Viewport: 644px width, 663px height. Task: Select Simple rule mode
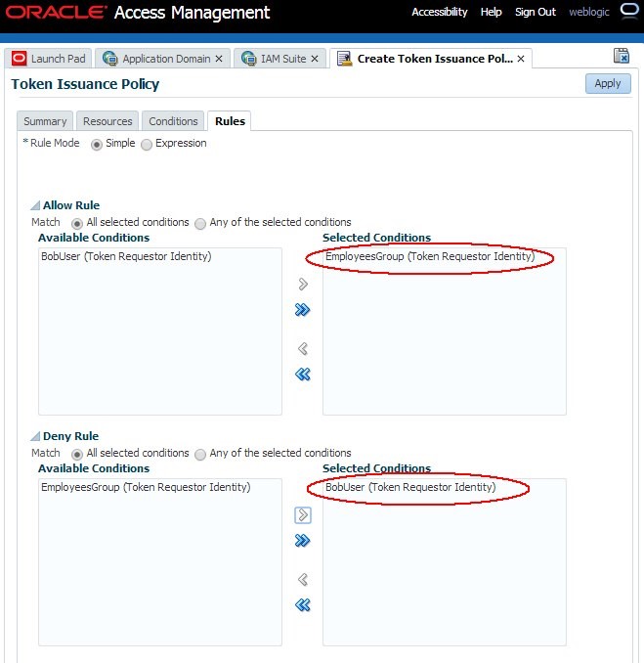tap(97, 145)
